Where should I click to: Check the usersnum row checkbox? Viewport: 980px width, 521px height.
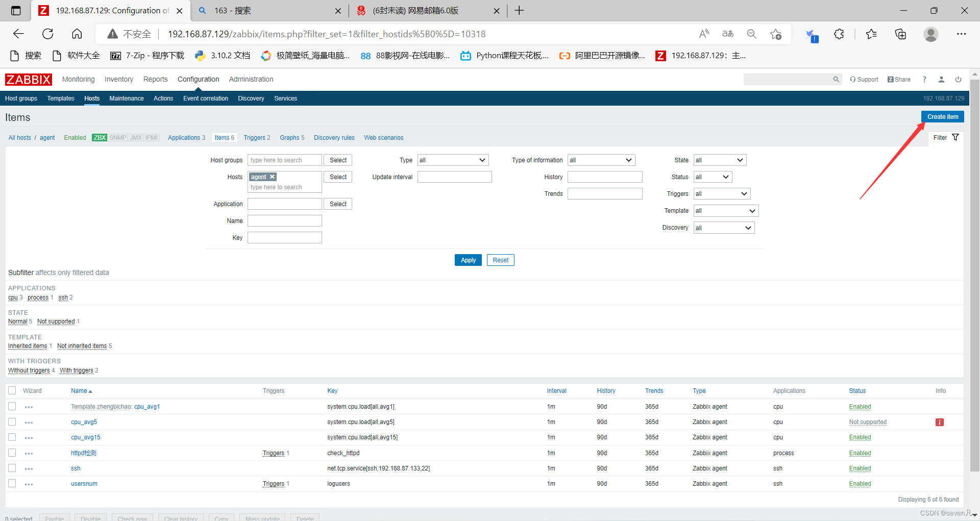click(x=12, y=483)
